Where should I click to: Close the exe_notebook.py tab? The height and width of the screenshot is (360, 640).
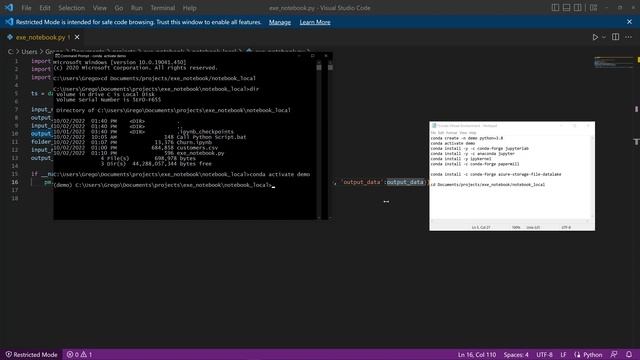[x=77, y=37]
